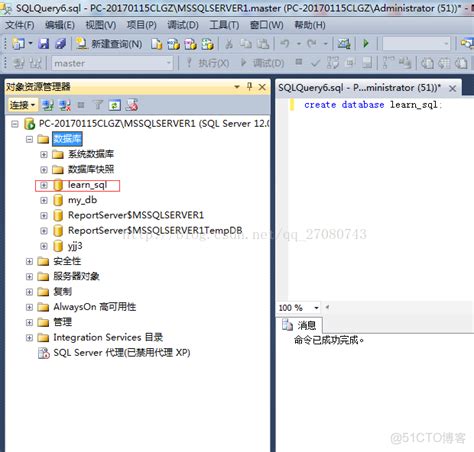
Task: Click the Cancel executing query stop icon
Action: tap(299, 62)
